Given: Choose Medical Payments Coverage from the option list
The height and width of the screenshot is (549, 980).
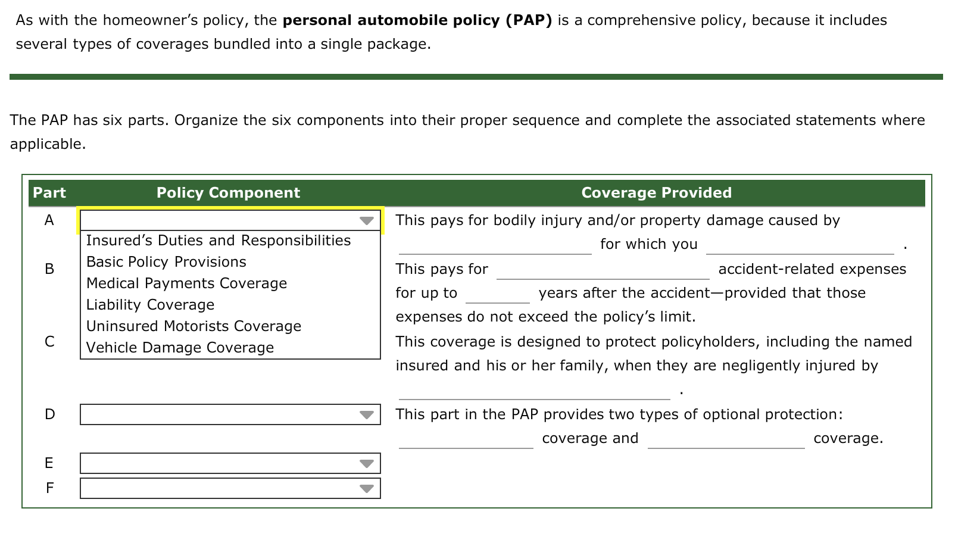Looking at the screenshot, I should pyautogui.click(x=186, y=283).
